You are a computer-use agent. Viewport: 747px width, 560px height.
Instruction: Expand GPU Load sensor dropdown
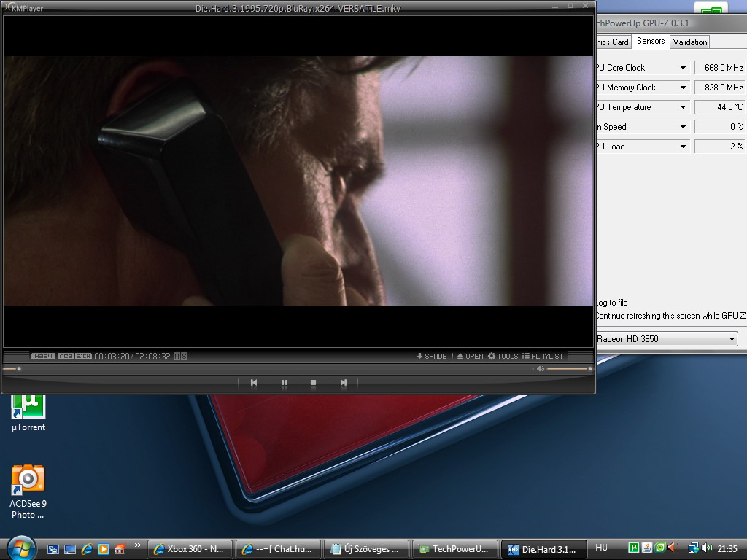coord(683,146)
